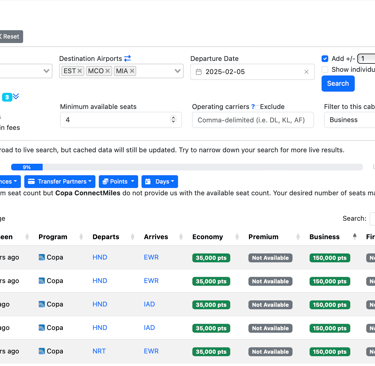The width and height of the screenshot is (375, 366).
Task: Sort by the Premium column
Action: pos(273,237)
